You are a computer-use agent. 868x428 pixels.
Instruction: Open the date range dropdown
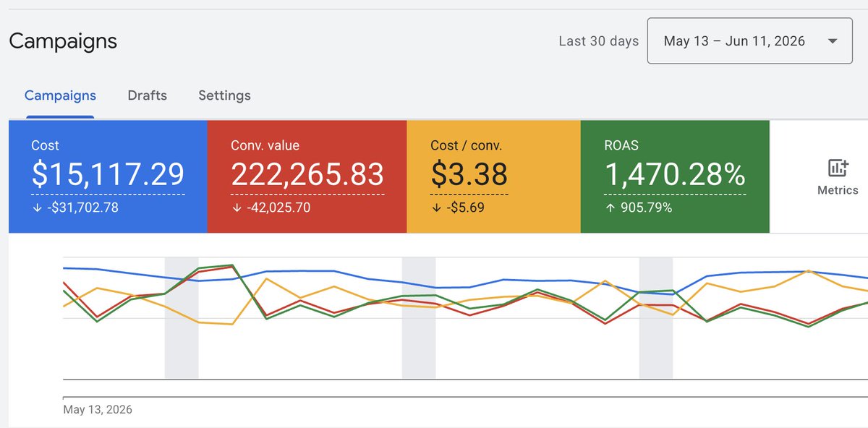(751, 41)
